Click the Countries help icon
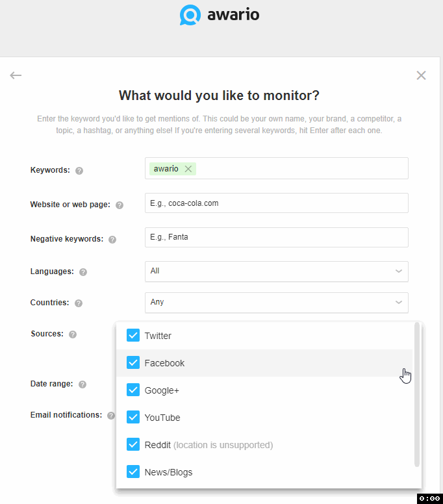Screen dimensions: 443x504 [79, 303]
